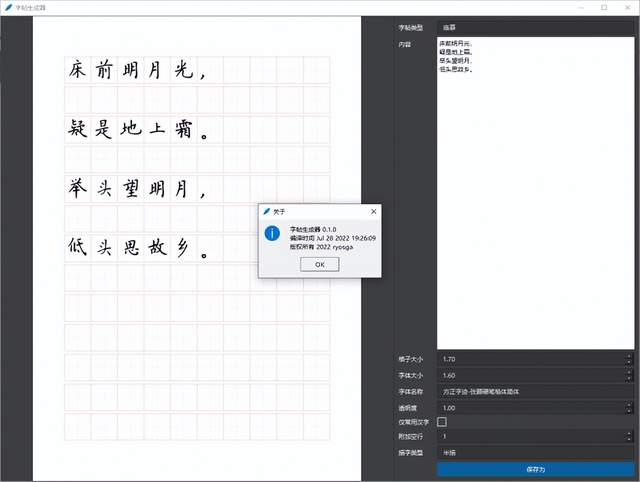
Task: Open the 描字类型 dropdown showing 半描
Action: (x=536, y=453)
